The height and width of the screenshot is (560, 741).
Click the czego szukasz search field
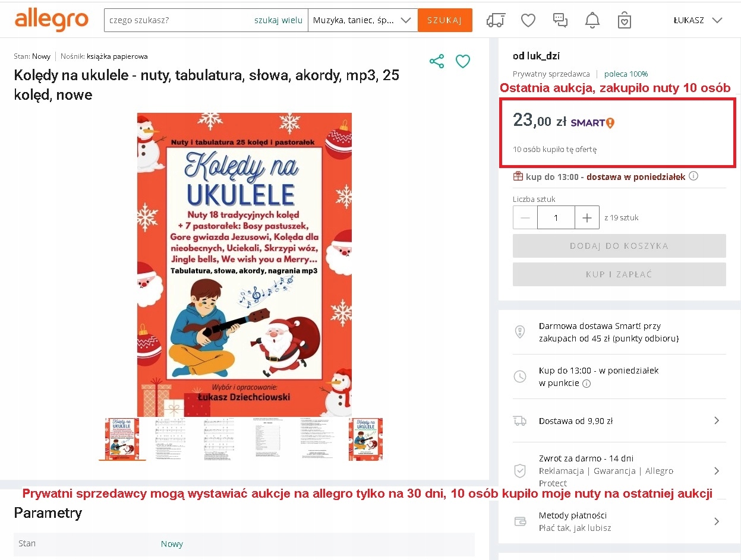coord(178,20)
